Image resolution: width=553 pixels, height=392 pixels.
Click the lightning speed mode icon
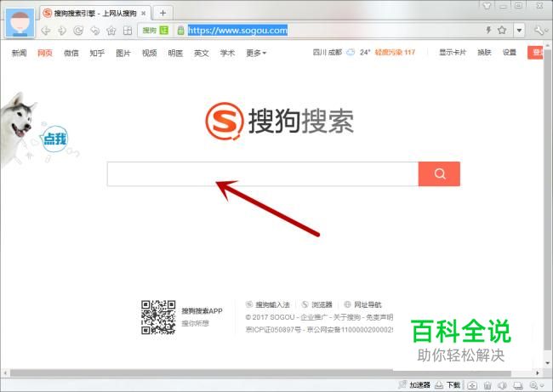[488, 30]
